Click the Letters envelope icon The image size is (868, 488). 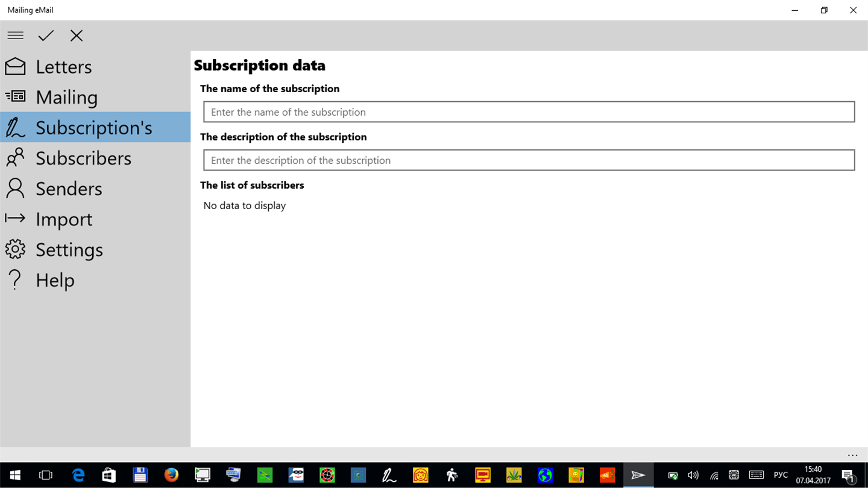coord(15,66)
